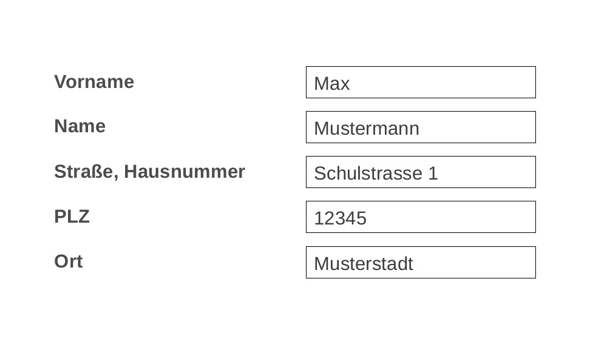Viewport: 607px width, 364px height.
Task: Focus the Name text box containing Mustermann
Action: pyautogui.click(x=421, y=127)
